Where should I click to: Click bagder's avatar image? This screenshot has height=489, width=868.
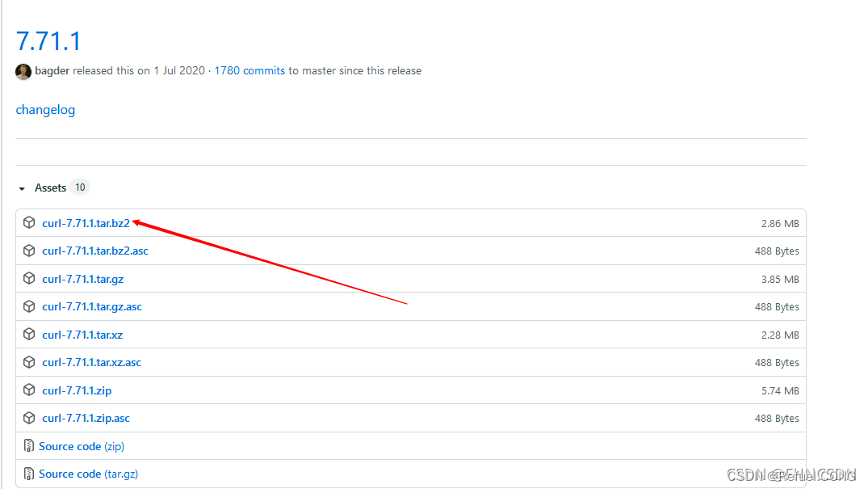tap(23, 71)
